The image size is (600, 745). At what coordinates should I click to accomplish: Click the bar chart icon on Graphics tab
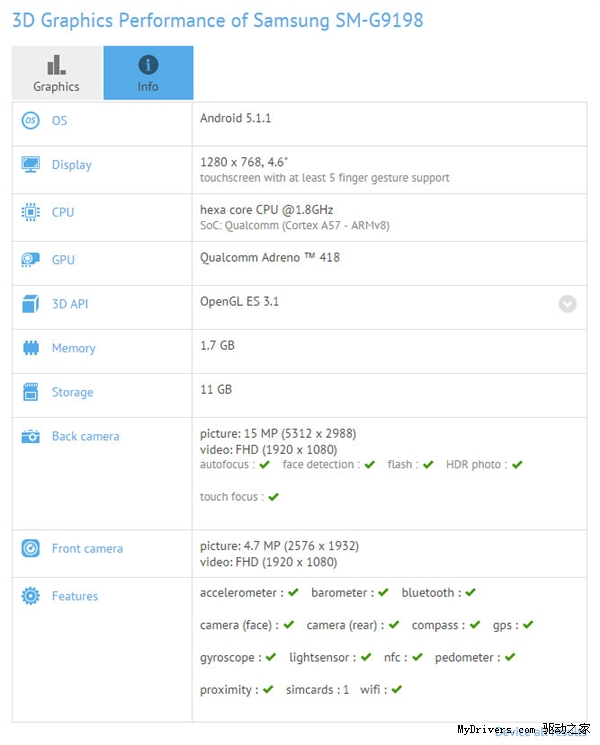tap(56, 65)
